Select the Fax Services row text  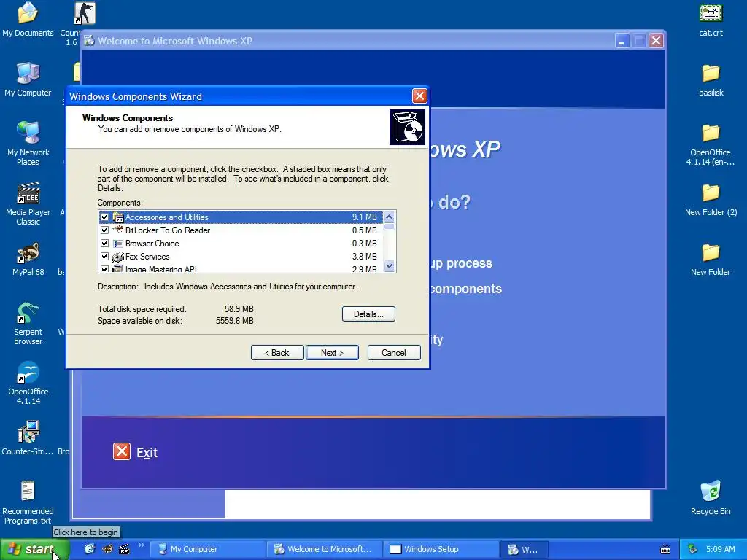(x=147, y=257)
